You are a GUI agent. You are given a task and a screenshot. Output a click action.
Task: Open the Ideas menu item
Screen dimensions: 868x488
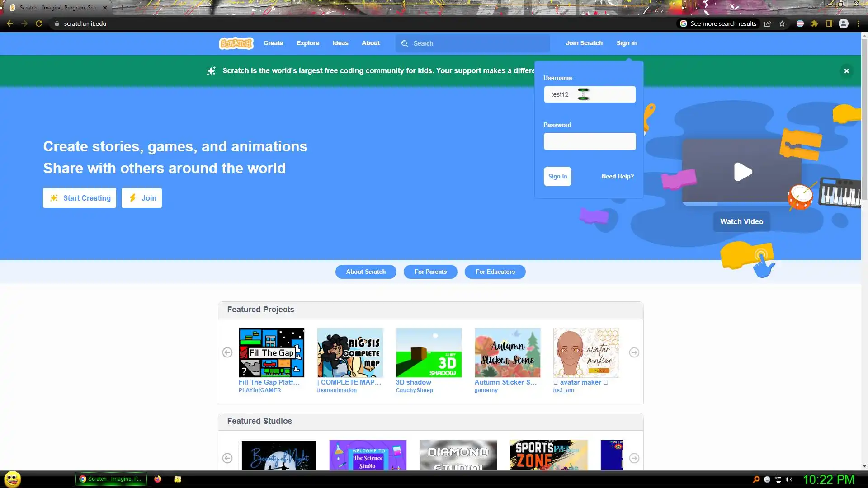340,43
